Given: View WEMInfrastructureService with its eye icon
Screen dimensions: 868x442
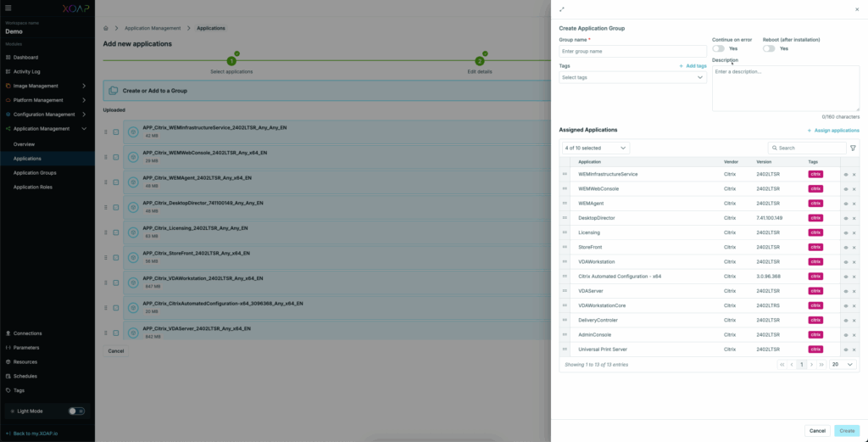Looking at the screenshot, I should click(846, 175).
